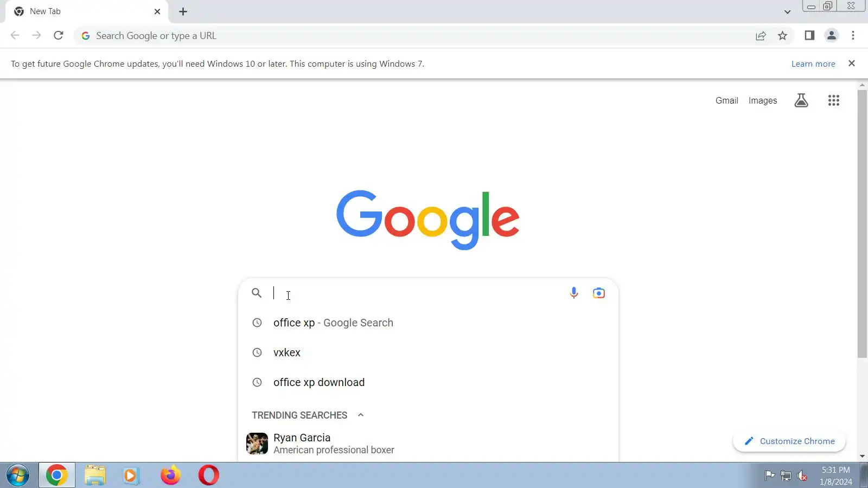Image resolution: width=868 pixels, height=488 pixels.
Task: Open the Chrome profile avatar
Action: [831, 36]
